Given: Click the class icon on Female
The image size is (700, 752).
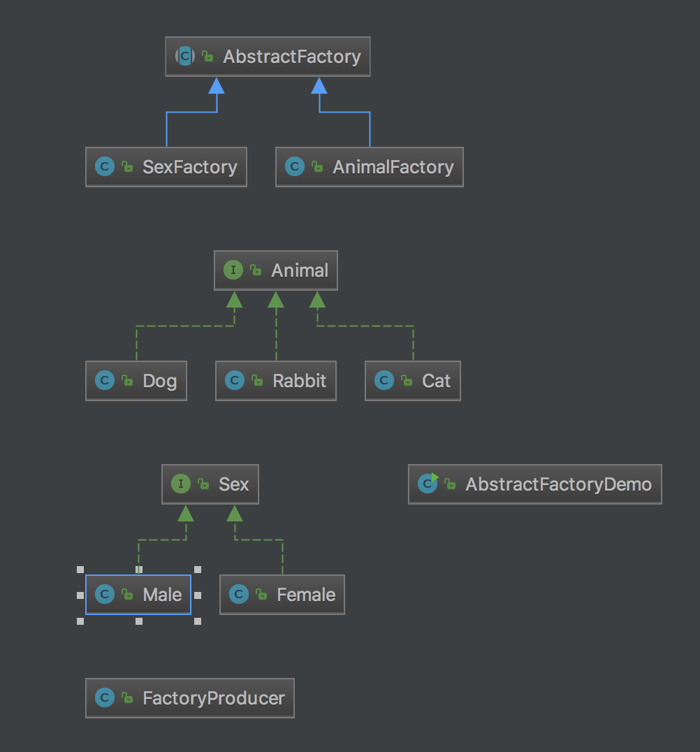Looking at the screenshot, I should 239,594.
